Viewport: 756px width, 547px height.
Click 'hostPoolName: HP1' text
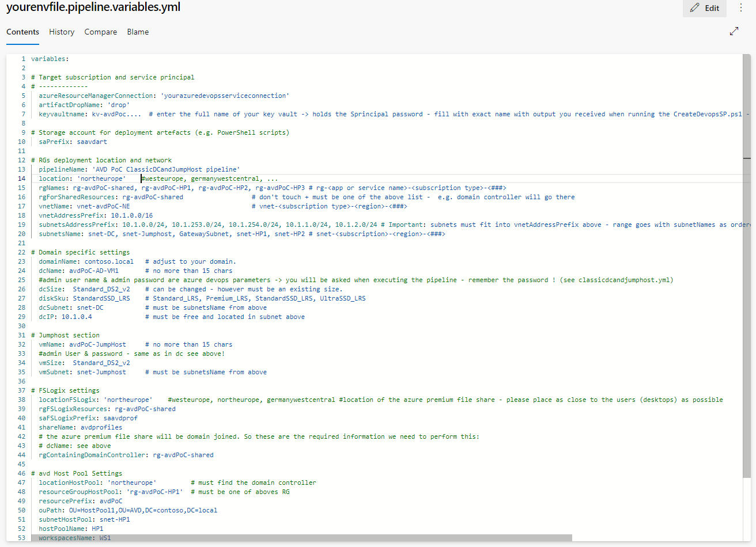[71, 529]
